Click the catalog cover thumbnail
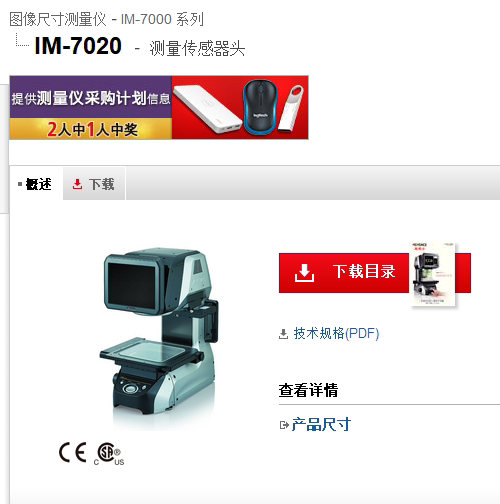This screenshot has height=504, width=500. tap(434, 274)
